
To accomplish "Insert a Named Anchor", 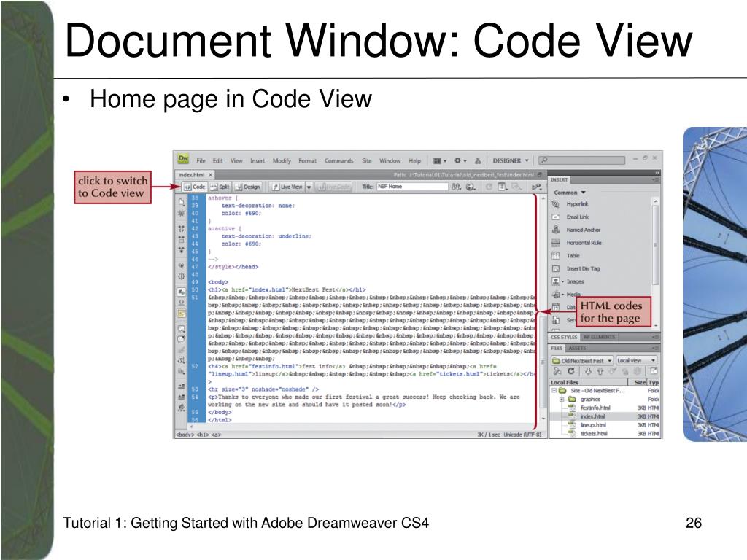I will [576, 230].
